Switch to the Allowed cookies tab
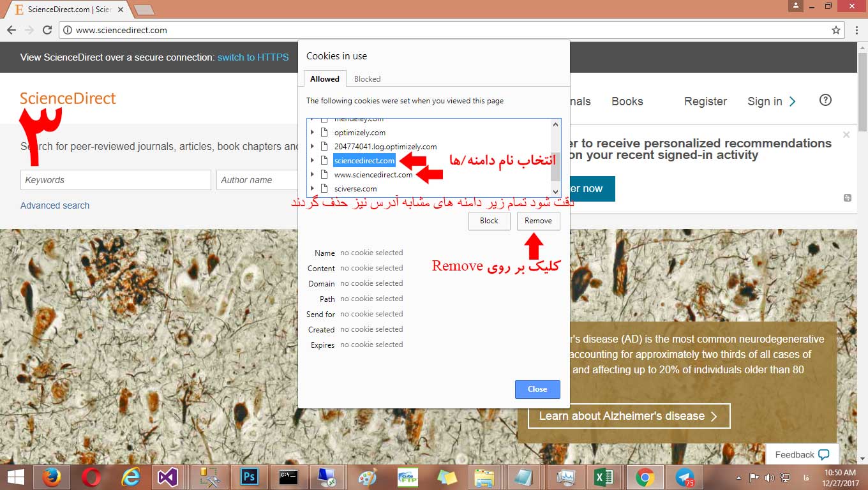Viewport: 868px width, 490px height. pyautogui.click(x=325, y=79)
